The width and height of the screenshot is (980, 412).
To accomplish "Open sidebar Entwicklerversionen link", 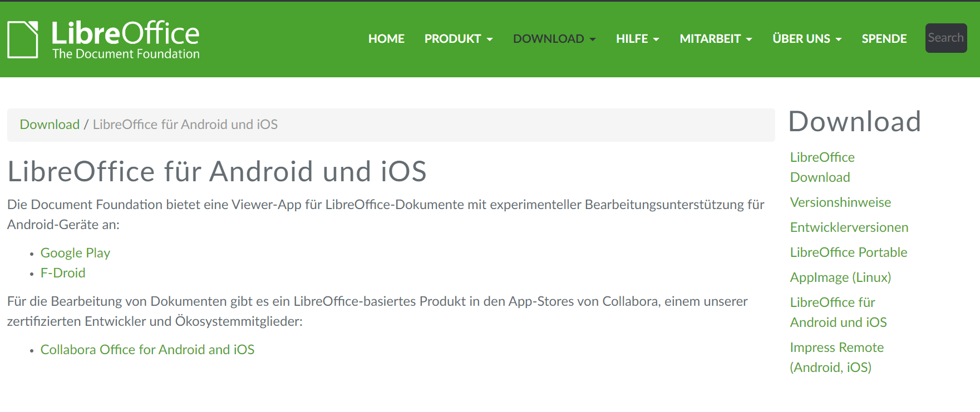I will coord(849,227).
